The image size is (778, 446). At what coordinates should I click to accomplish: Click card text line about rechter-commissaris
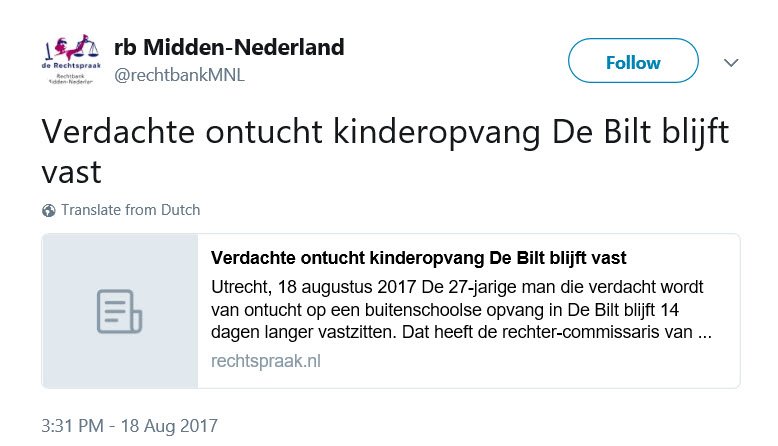[461, 332]
